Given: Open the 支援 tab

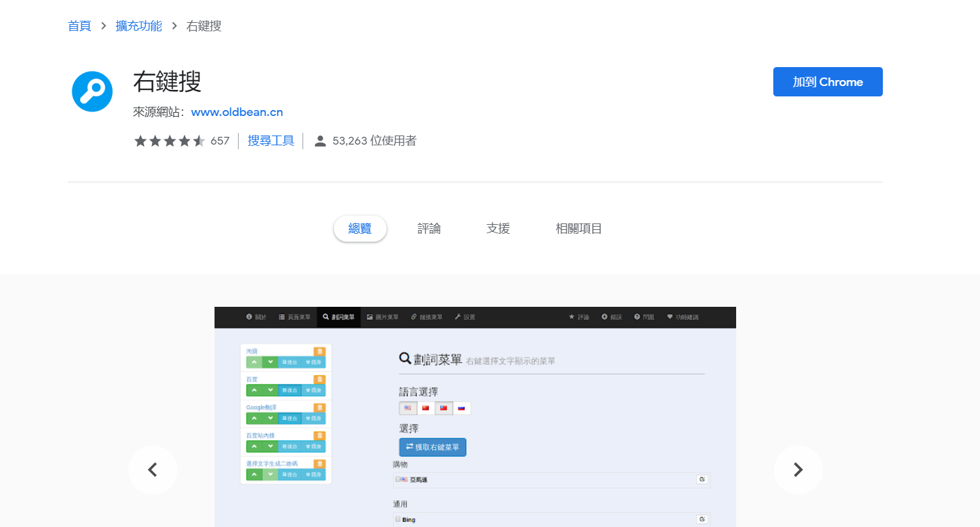Looking at the screenshot, I should (498, 229).
